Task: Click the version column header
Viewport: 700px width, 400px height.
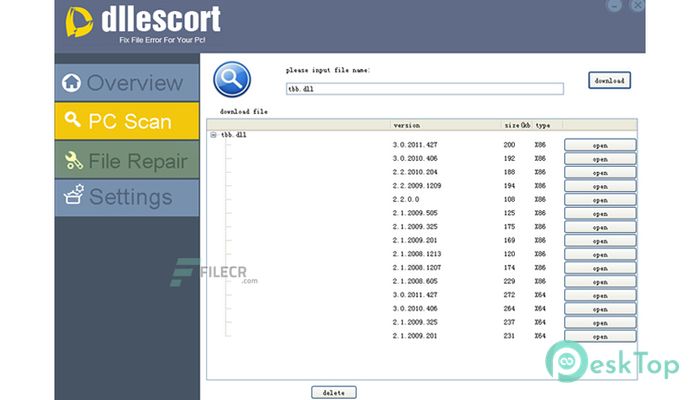Action: coord(445,125)
